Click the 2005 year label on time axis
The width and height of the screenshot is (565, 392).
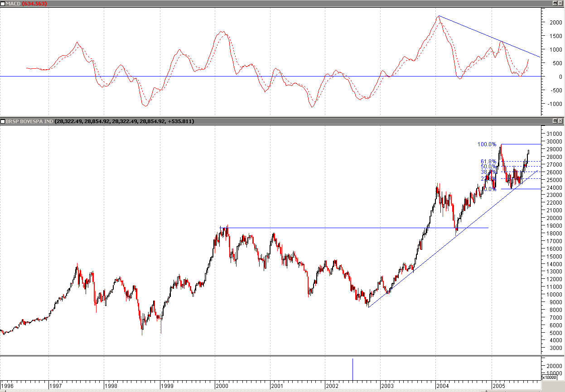click(498, 386)
